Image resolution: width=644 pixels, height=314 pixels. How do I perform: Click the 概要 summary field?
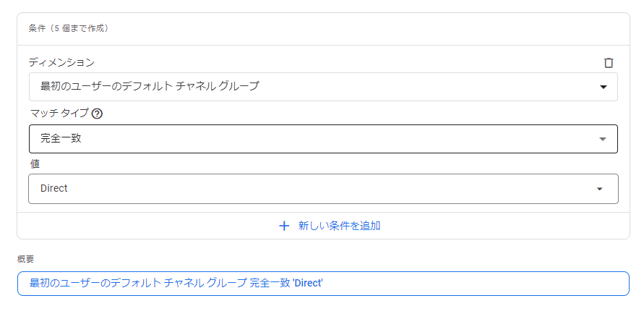coord(323,284)
